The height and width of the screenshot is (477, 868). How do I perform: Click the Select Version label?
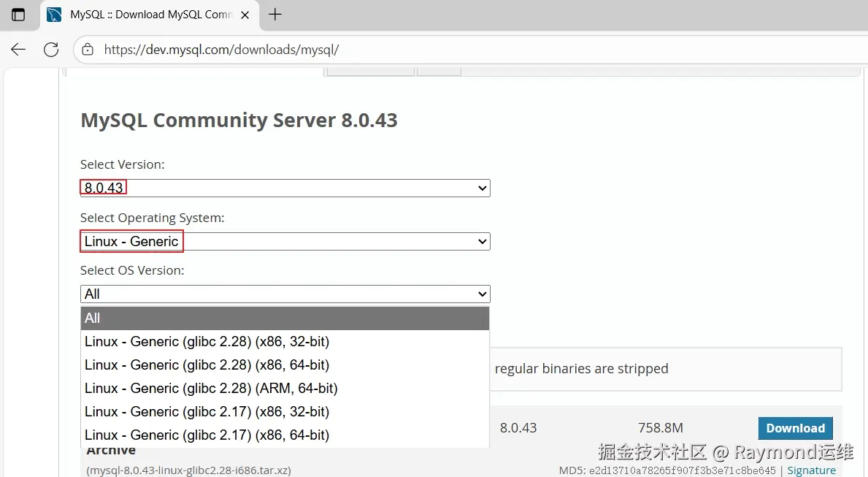coord(123,164)
